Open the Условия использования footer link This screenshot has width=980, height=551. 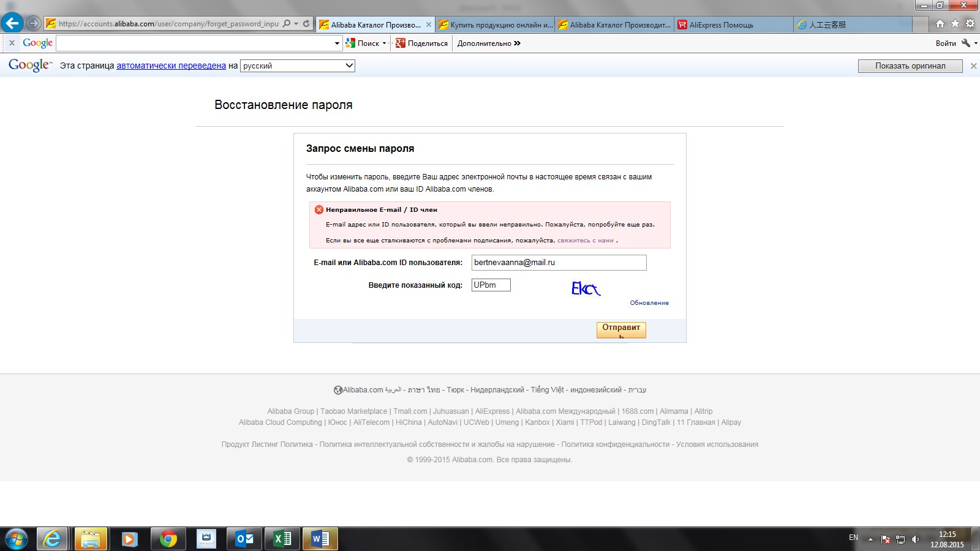(x=717, y=444)
